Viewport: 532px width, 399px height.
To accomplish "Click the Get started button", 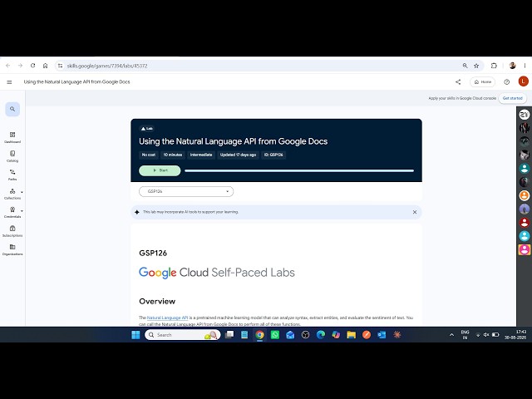I will coord(512,98).
